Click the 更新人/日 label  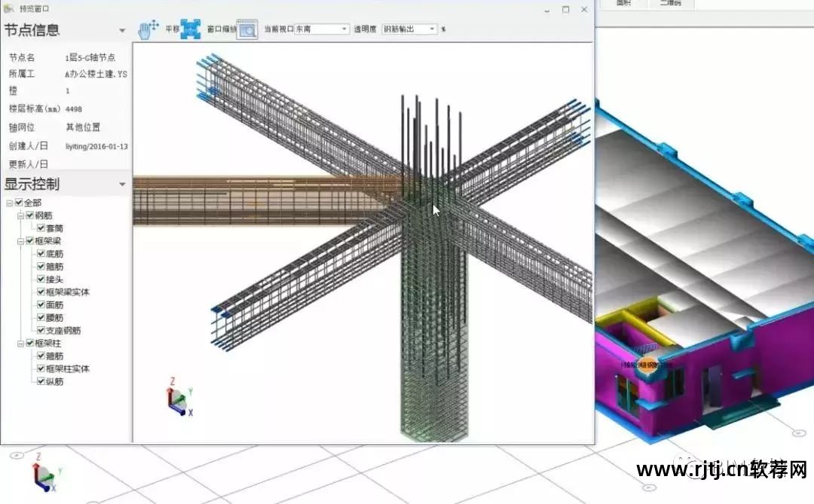pyautogui.click(x=28, y=164)
